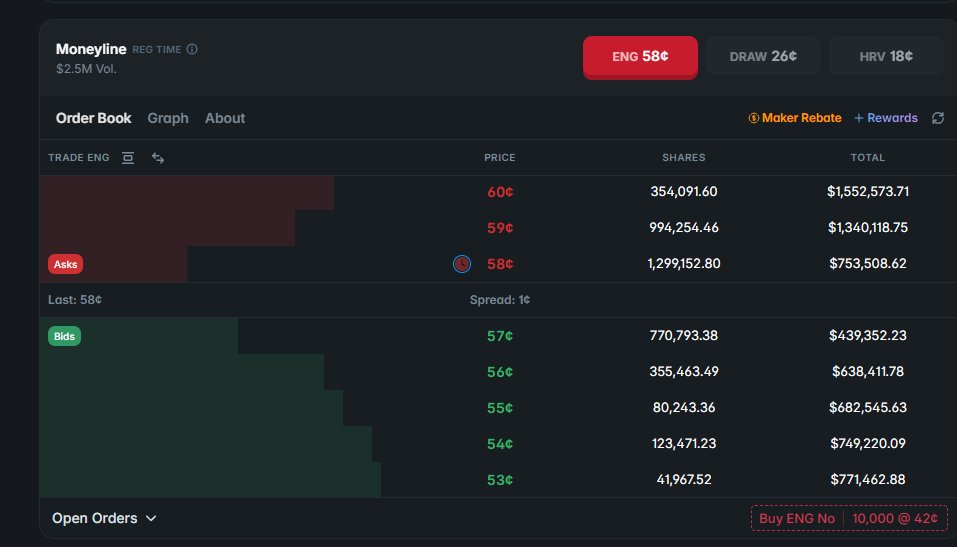957x547 pixels.
Task: Open the Maker Rebate link
Action: (795, 118)
